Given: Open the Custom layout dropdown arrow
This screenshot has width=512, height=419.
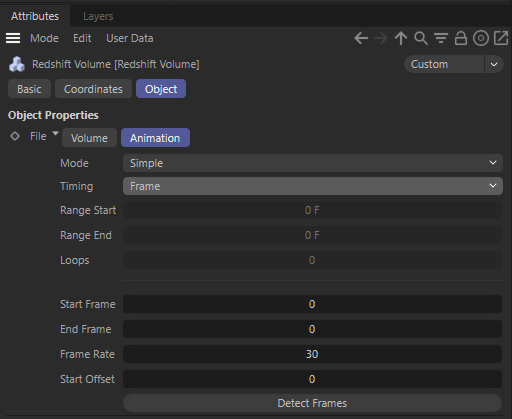Looking at the screenshot, I should (x=494, y=64).
